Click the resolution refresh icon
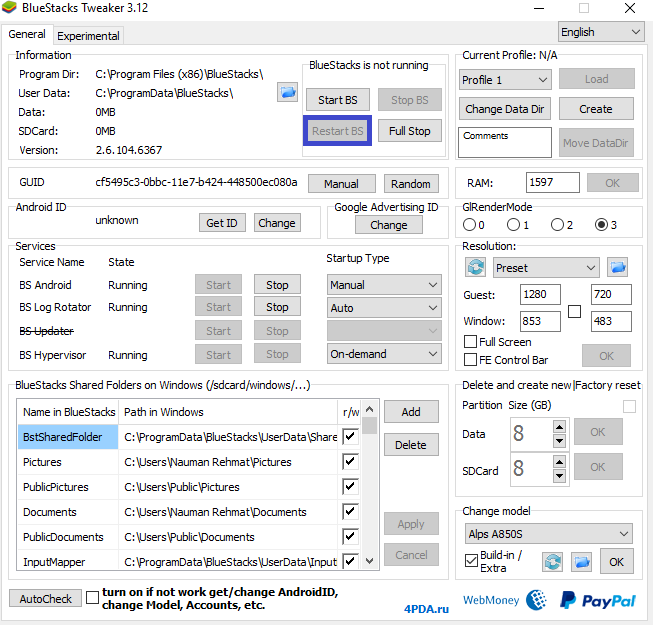 [476, 268]
